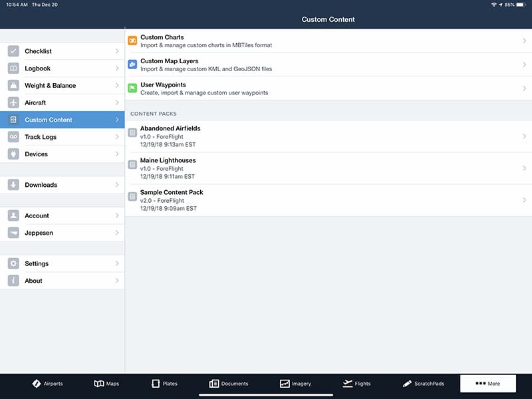The image size is (532, 399).
Task: Click the "Aircraft" label in sidebar
Action: (x=35, y=102)
